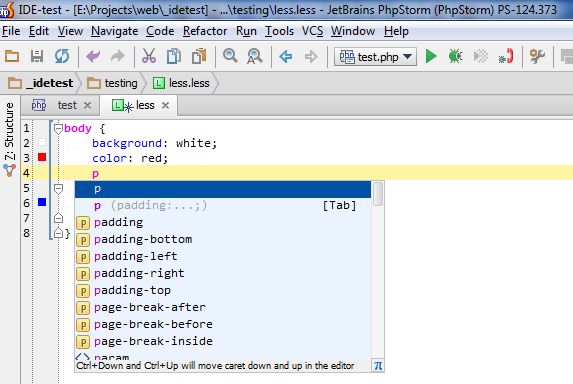Image resolution: width=573 pixels, height=384 pixels.
Task: Click the Save All floppy disk icon
Action: (37, 56)
